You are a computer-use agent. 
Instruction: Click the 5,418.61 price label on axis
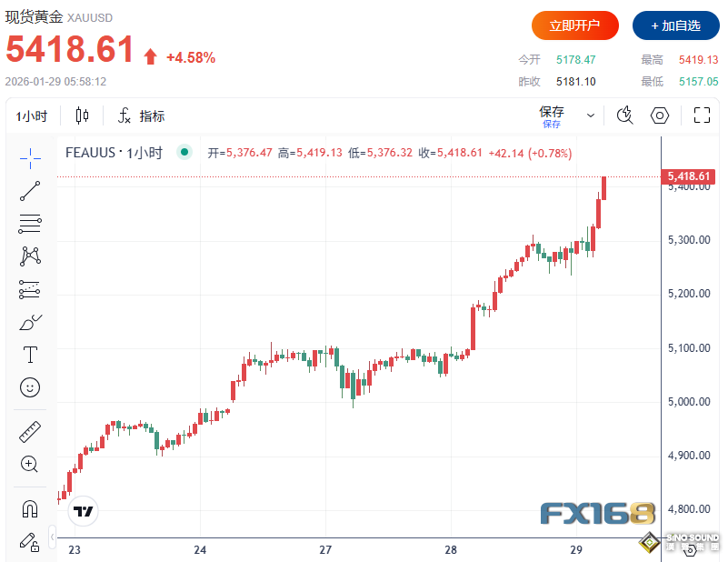click(687, 176)
